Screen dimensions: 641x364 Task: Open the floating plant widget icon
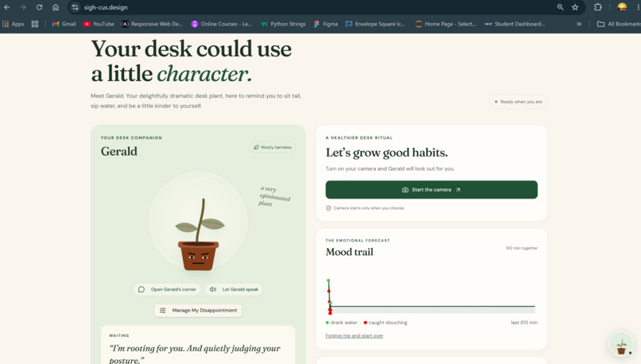point(621,344)
